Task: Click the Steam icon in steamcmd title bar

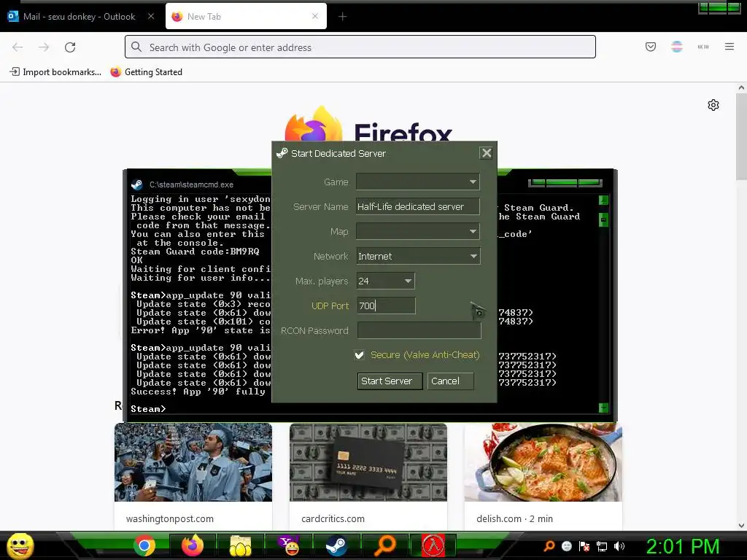Action: tap(137, 184)
